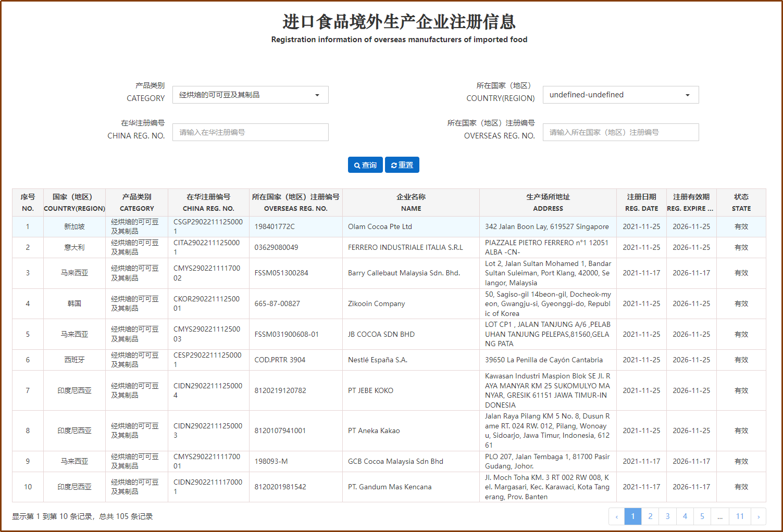Select pagination page 4
This screenshot has height=532, width=783.
685,516
